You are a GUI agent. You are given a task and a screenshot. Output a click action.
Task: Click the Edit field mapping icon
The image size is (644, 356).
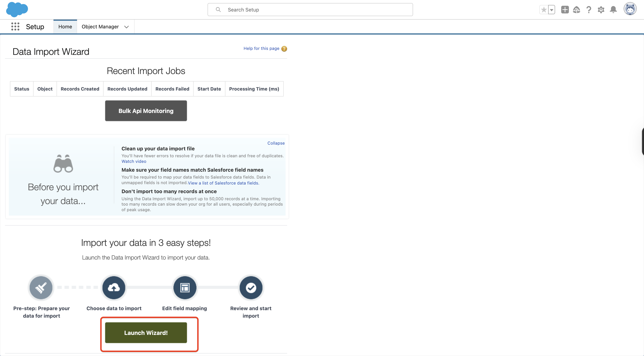pos(185,288)
